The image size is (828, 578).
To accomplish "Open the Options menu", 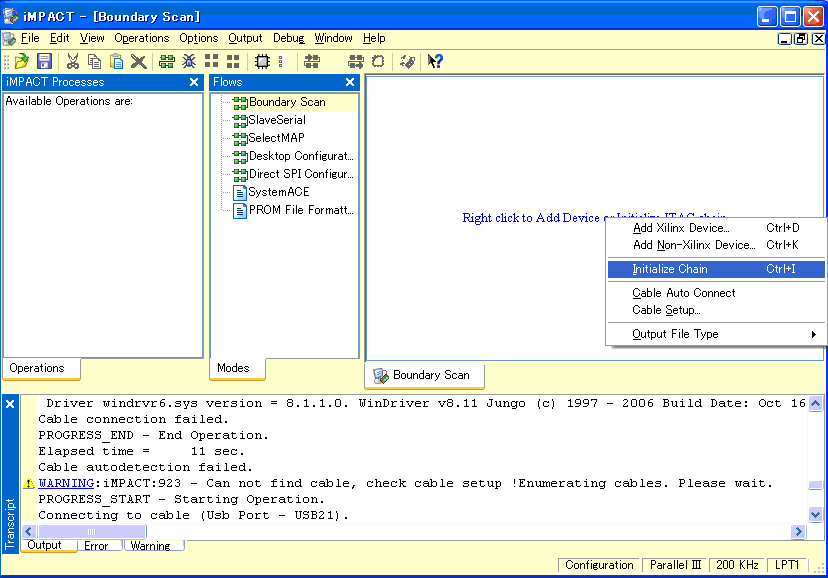I will [x=199, y=39].
